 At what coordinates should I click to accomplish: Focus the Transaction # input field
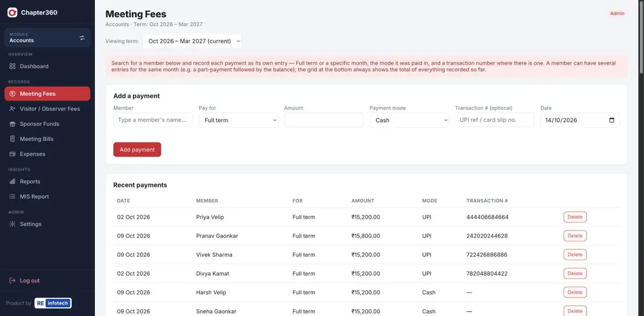tap(495, 120)
